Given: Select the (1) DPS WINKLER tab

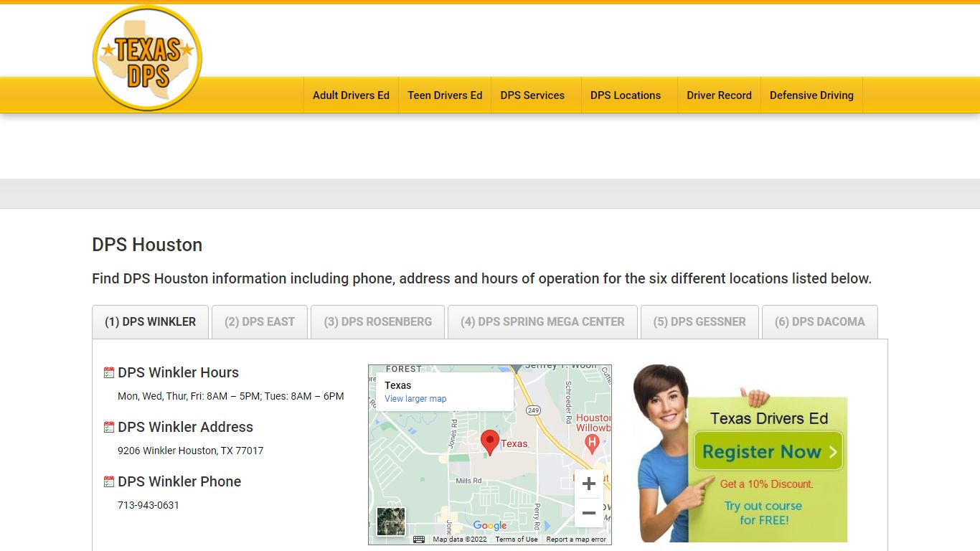Looking at the screenshot, I should [150, 322].
